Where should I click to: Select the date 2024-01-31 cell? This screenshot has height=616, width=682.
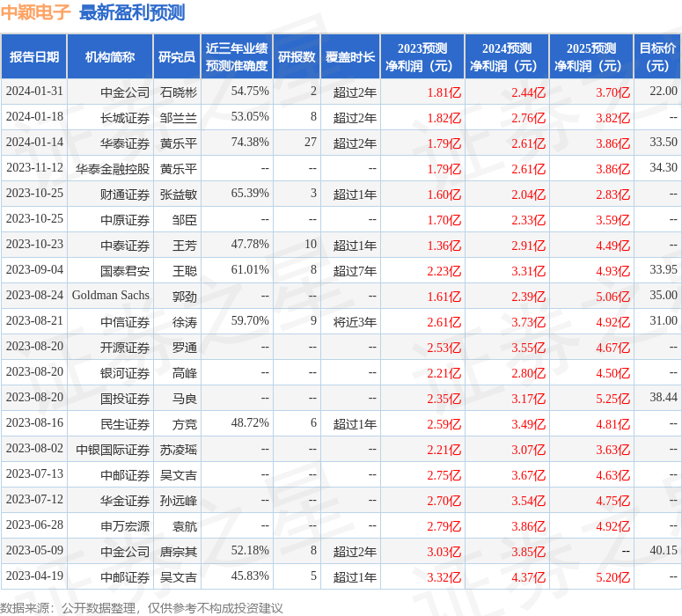pyautogui.click(x=34, y=92)
